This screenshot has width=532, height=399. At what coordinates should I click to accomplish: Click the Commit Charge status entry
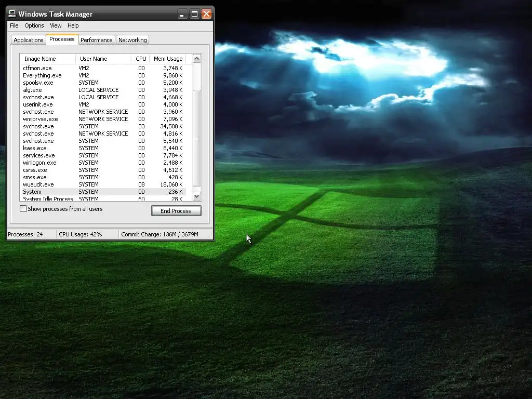point(160,234)
